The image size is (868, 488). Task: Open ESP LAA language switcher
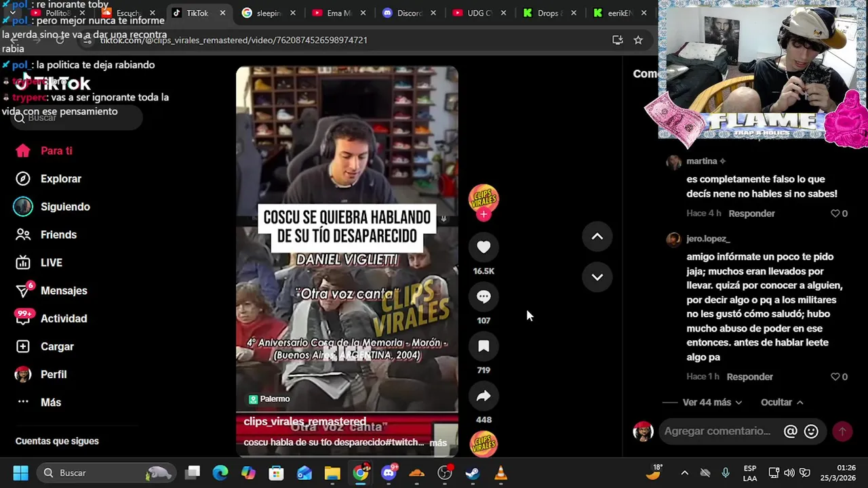click(x=750, y=472)
